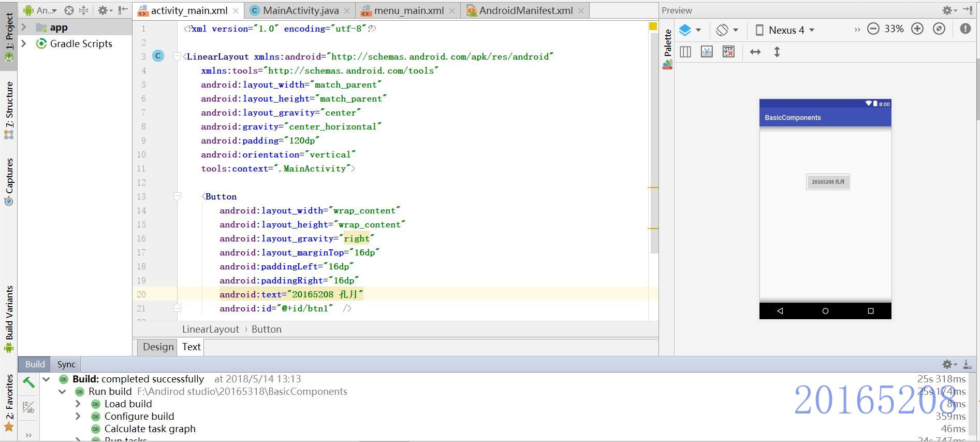Collapse the Run build node
Viewport: 980px width, 442px height.
(x=62, y=392)
